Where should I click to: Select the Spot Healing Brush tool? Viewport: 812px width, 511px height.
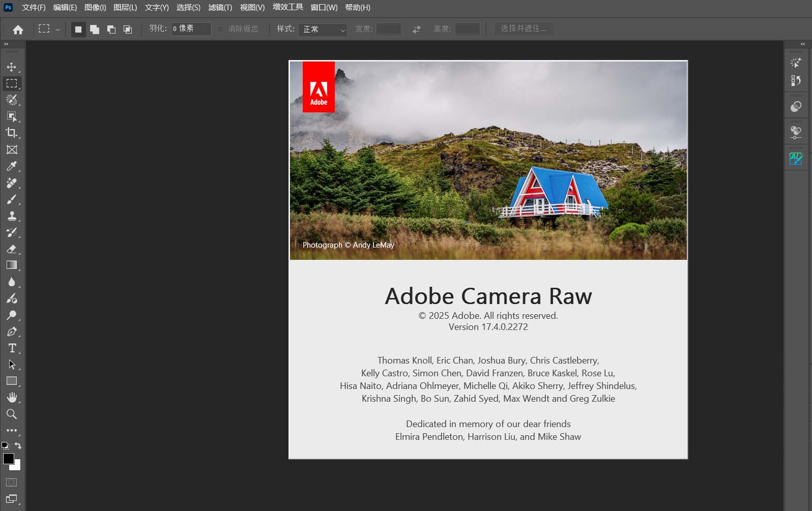point(12,183)
